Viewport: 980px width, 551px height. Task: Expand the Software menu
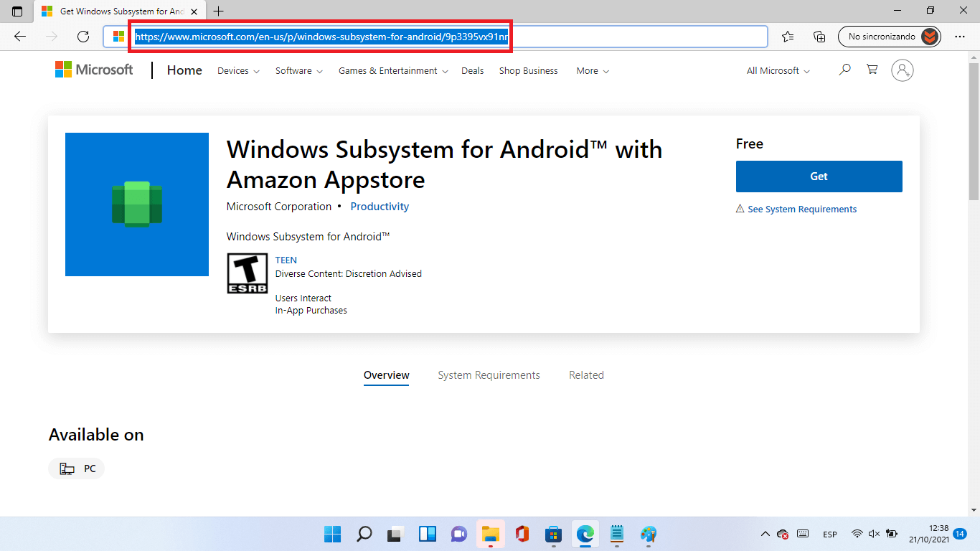pyautogui.click(x=299, y=71)
